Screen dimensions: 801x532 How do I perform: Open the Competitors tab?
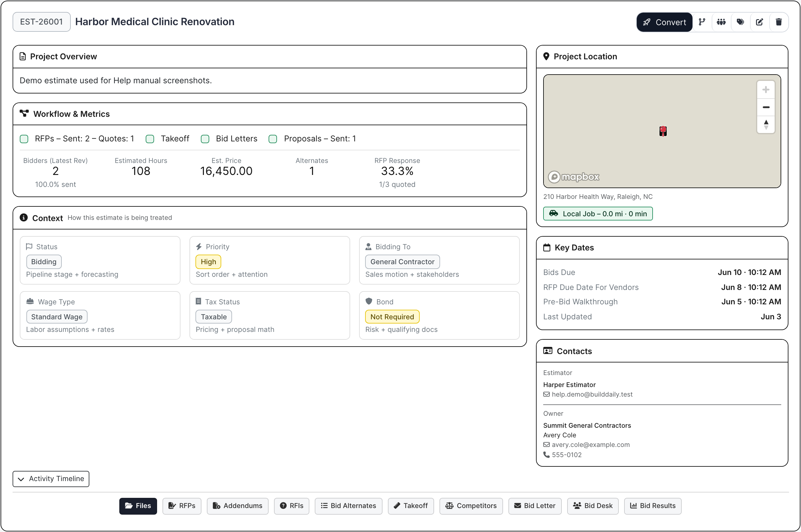click(x=471, y=506)
